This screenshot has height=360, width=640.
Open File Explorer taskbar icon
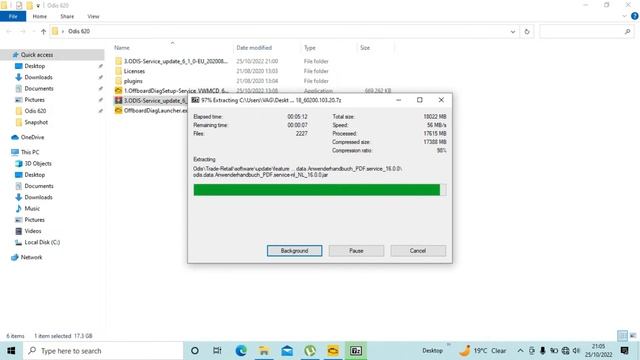pyautogui.click(x=264, y=351)
